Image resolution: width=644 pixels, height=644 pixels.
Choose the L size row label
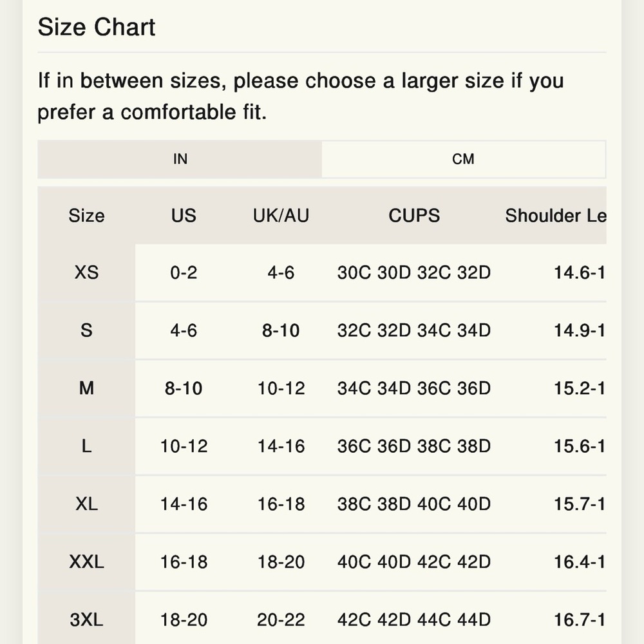(86, 446)
